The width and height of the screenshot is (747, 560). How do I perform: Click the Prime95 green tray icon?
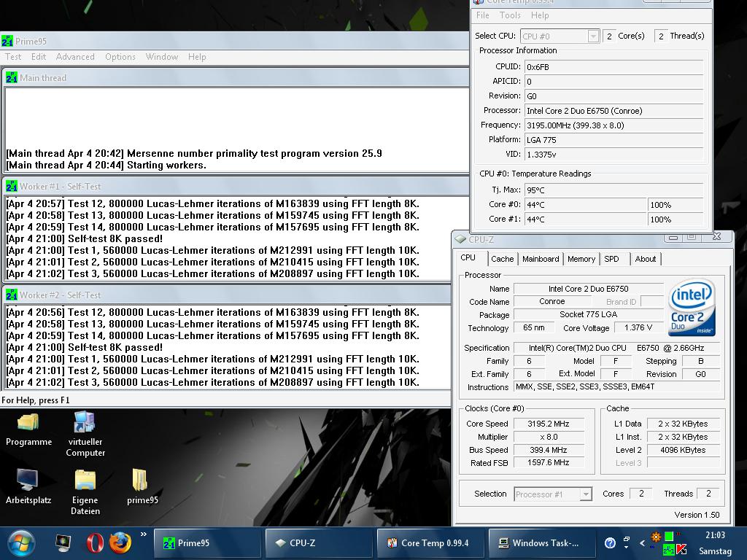[669, 550]
